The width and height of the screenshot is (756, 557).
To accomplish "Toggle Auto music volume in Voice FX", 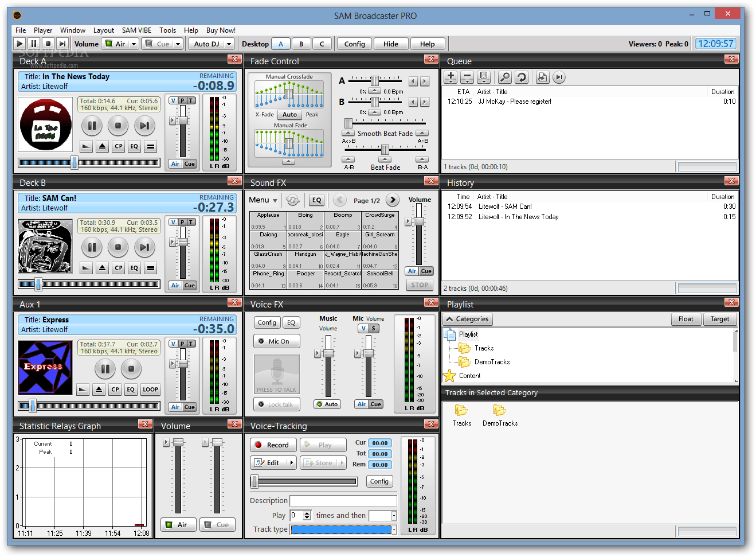I will 327,404.
